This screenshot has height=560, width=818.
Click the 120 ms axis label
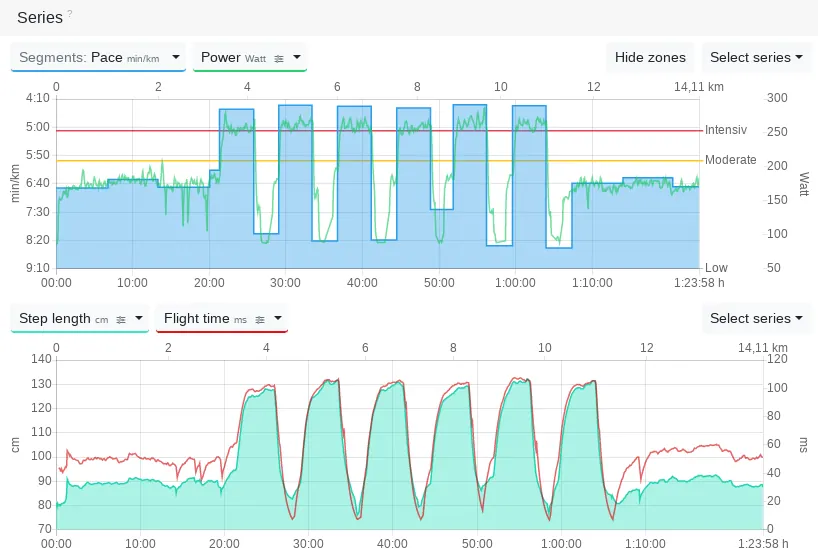[x=777, y=359]
